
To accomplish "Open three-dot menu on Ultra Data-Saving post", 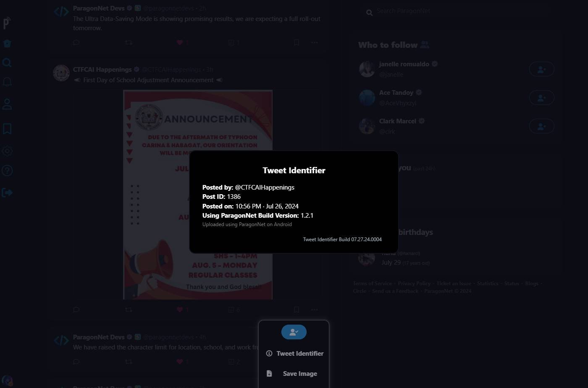I will (x=314, y=42).
